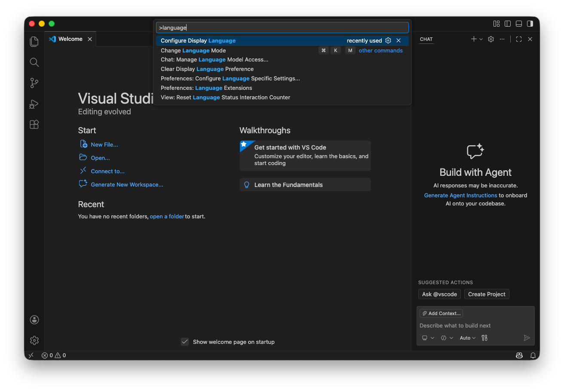Select Clear Display Language Preference command
This screenshot has height=392, width=564.
coord(282,69)
